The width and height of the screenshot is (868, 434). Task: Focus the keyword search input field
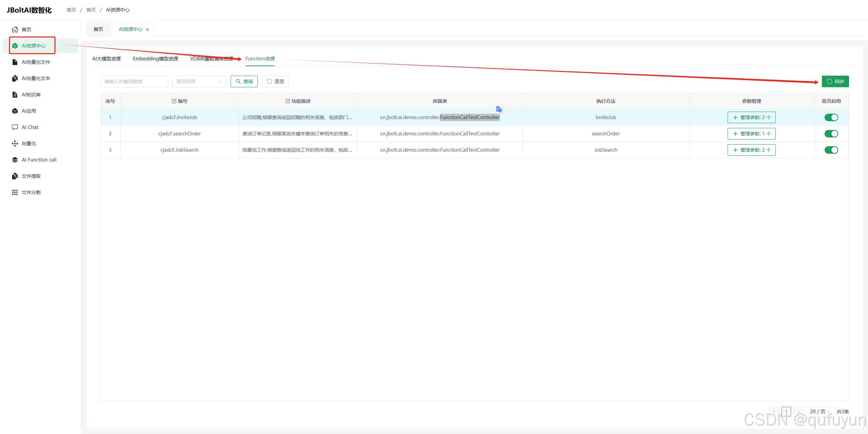tap(134, 81)
